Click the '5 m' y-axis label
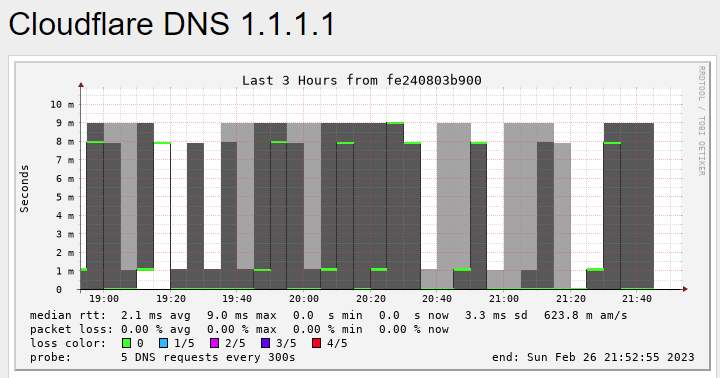Viewport: 720px width, 378px height. 65,197
